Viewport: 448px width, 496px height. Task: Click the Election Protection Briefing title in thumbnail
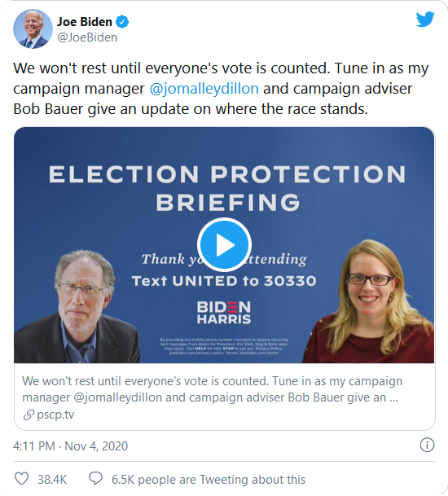pyautogui.click(x=227, y=188)
